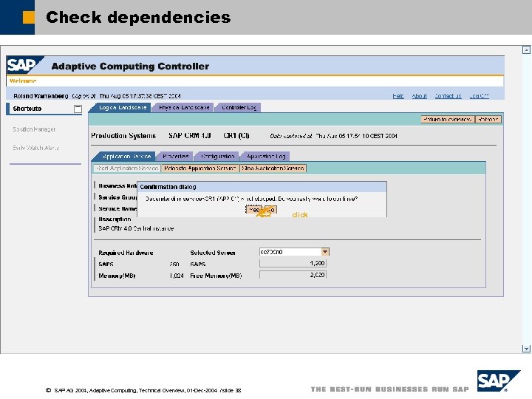Open the Help link
The height and width of the screenshot is (399, 532).
coord(398,96)
